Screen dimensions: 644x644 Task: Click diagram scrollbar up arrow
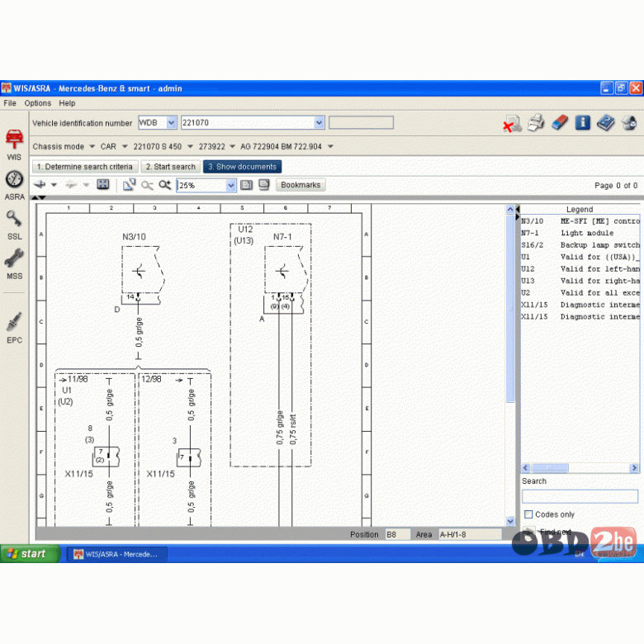(510, 209)
